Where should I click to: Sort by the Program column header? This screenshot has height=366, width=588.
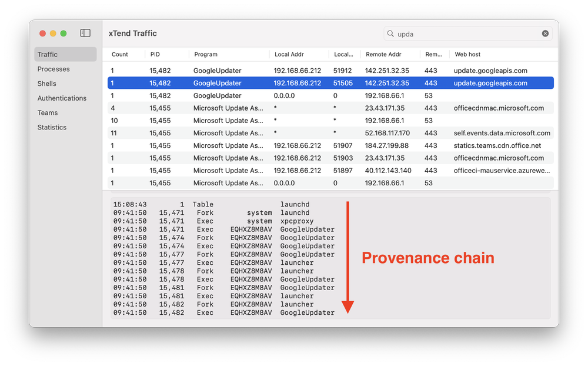205,55
